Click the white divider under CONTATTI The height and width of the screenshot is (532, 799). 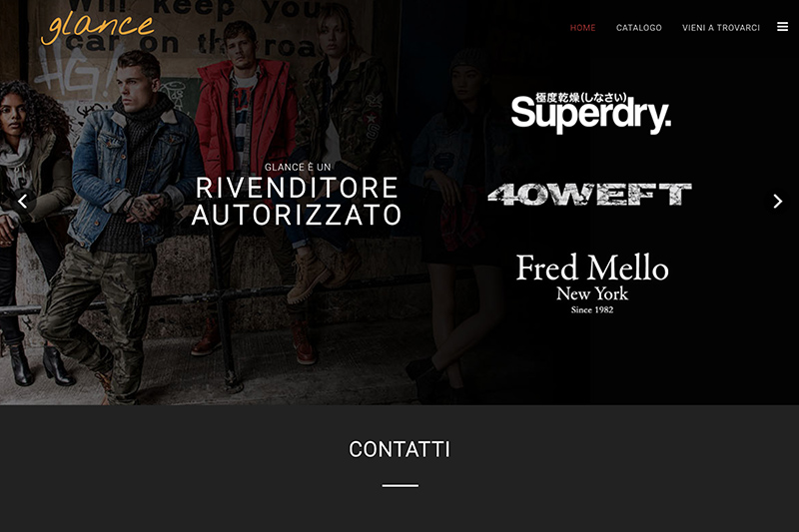point(400,486)
